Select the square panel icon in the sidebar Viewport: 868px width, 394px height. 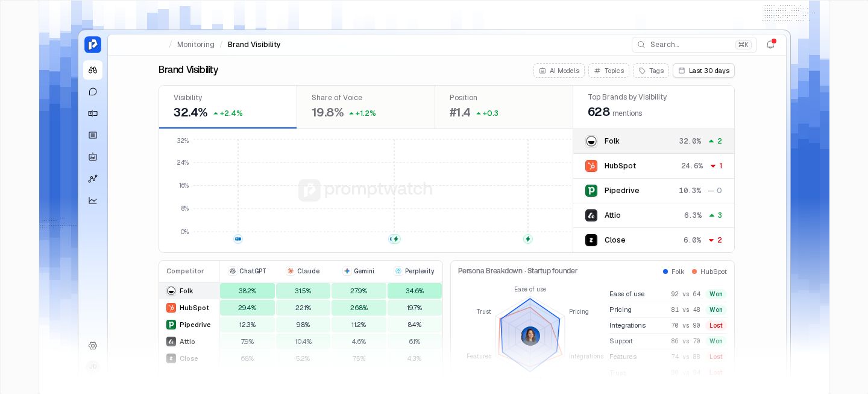[93, 135]
